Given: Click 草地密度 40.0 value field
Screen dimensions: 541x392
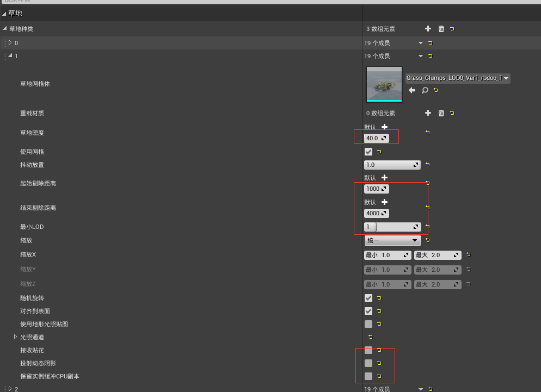Looking at the screenshot, I should (x=377, y=138).
